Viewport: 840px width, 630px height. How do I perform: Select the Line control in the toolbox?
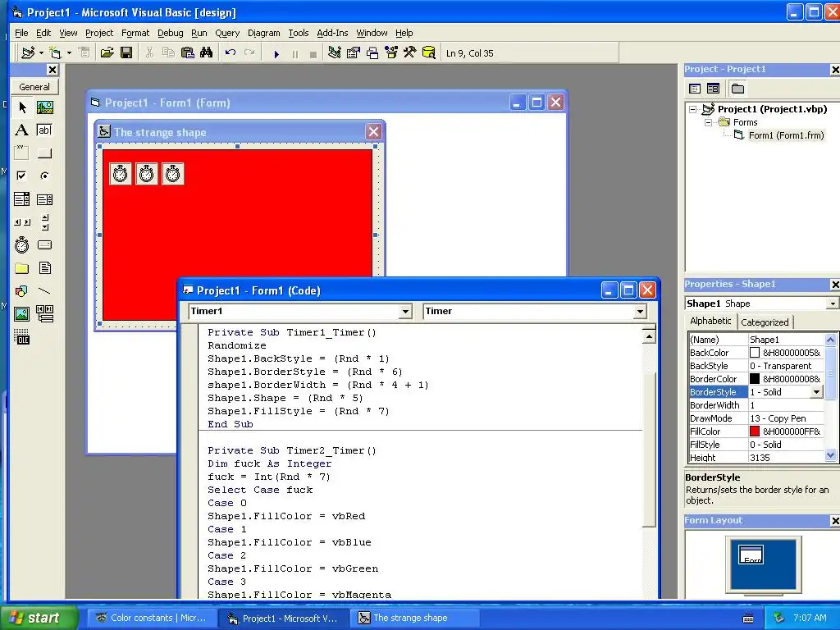[x=45, y=291]
